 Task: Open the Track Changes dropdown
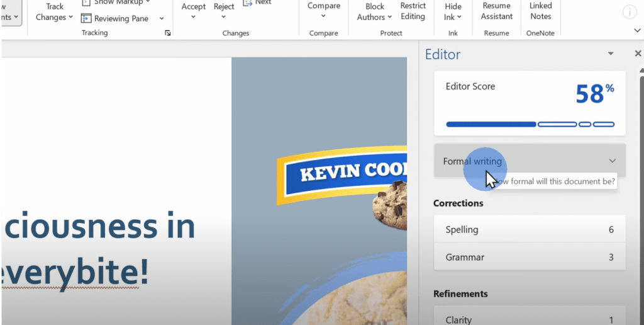[54, 11]
